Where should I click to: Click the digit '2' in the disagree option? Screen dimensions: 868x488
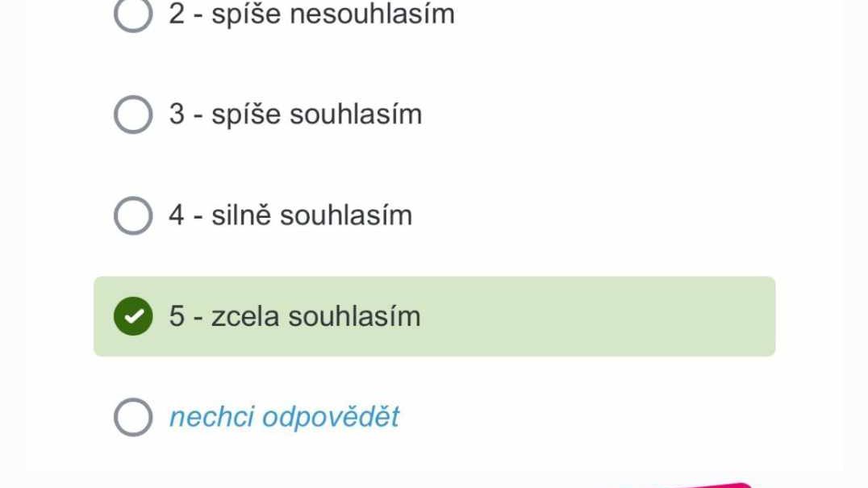click(177, 14)
